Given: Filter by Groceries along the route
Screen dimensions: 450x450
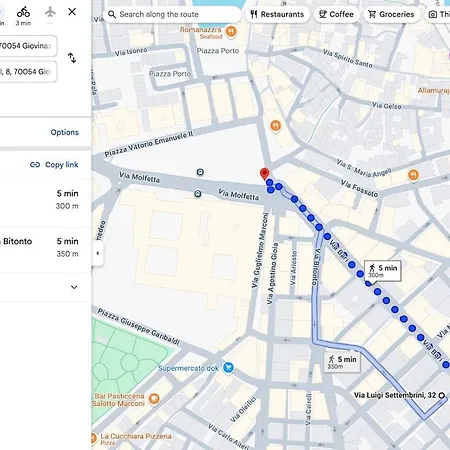Looking at the screenshot, I should point(391,14).
